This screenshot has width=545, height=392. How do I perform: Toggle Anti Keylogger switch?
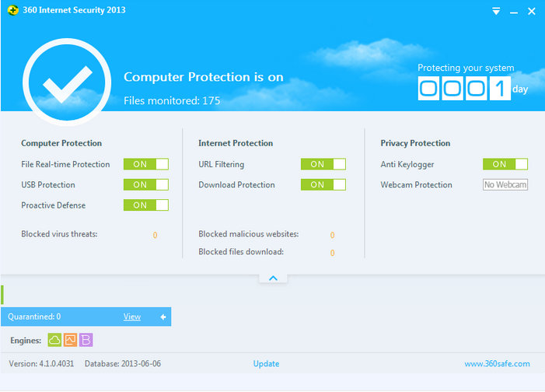[x=505, y=164]
